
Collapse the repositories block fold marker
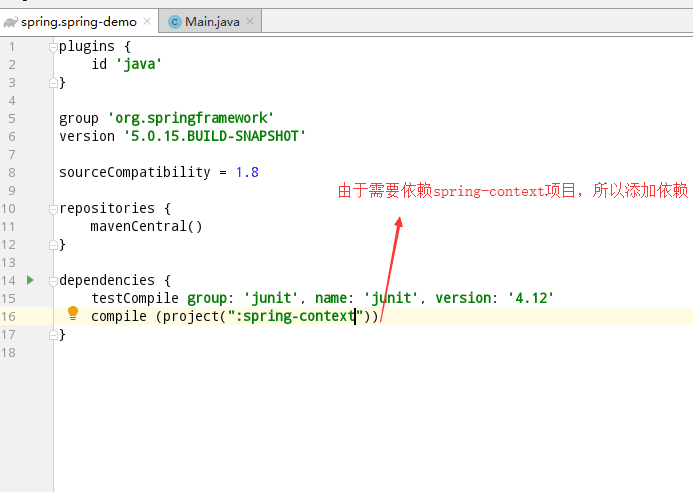coord(53,209)
